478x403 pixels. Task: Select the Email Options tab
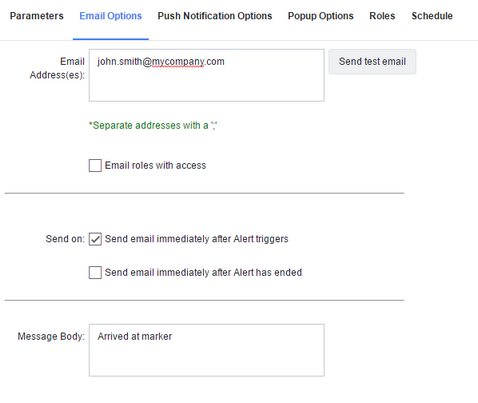click(111, 16)
